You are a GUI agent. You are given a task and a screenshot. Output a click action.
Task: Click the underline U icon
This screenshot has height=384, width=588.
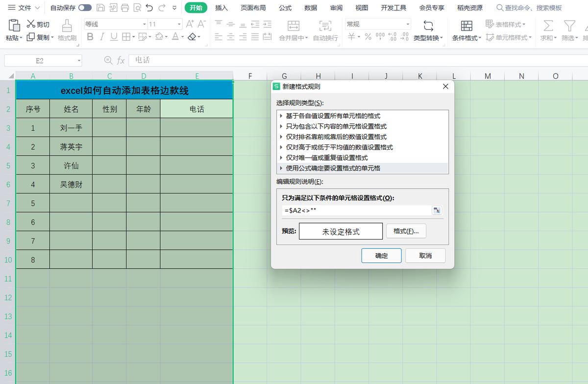coord(114,37)
